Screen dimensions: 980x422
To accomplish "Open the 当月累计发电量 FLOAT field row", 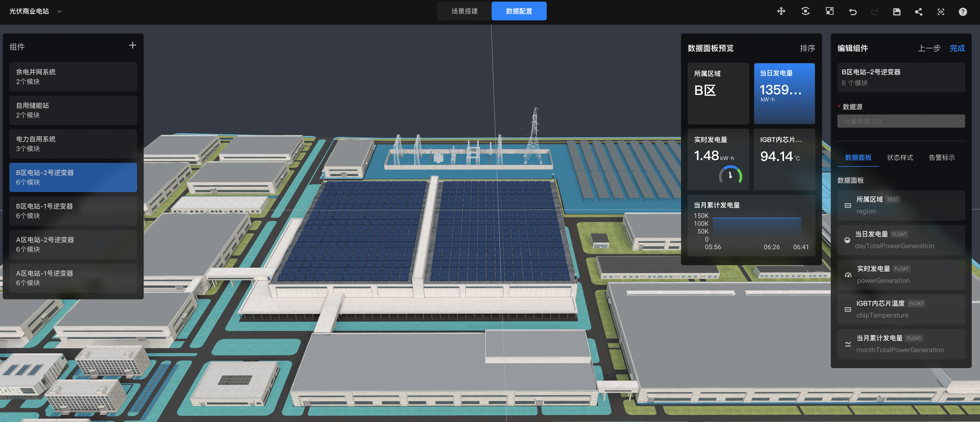I will click(x=901, y=344).
